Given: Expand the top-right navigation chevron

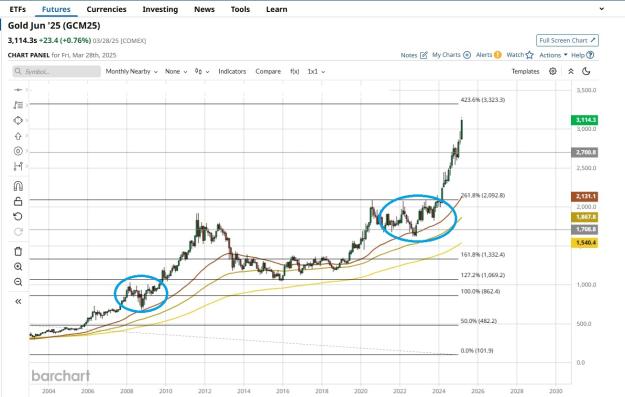Looking at the screenshot, I should click(601, 9).
